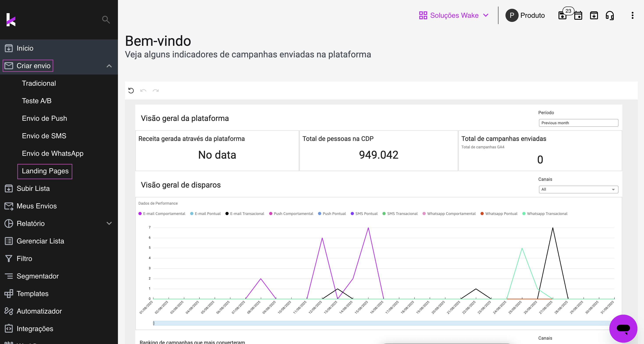Collapse the Criar envio submenu chevron
644x344 pixels.
tap(109, 66)
